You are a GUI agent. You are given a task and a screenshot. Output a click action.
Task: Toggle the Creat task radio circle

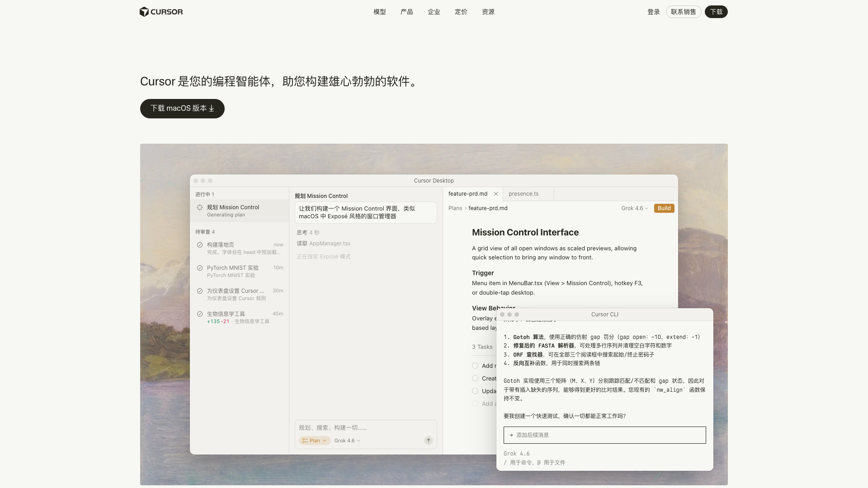pos(475,379)
